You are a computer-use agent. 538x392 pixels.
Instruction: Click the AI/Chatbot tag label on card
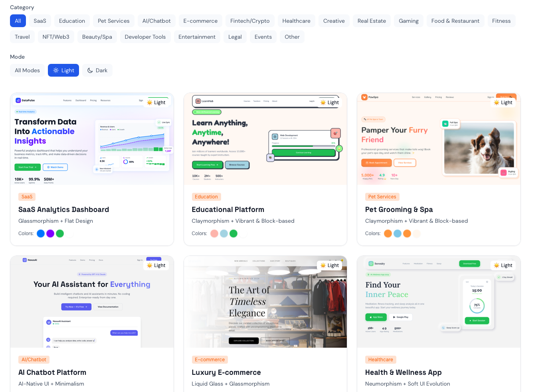pos(34,360)
